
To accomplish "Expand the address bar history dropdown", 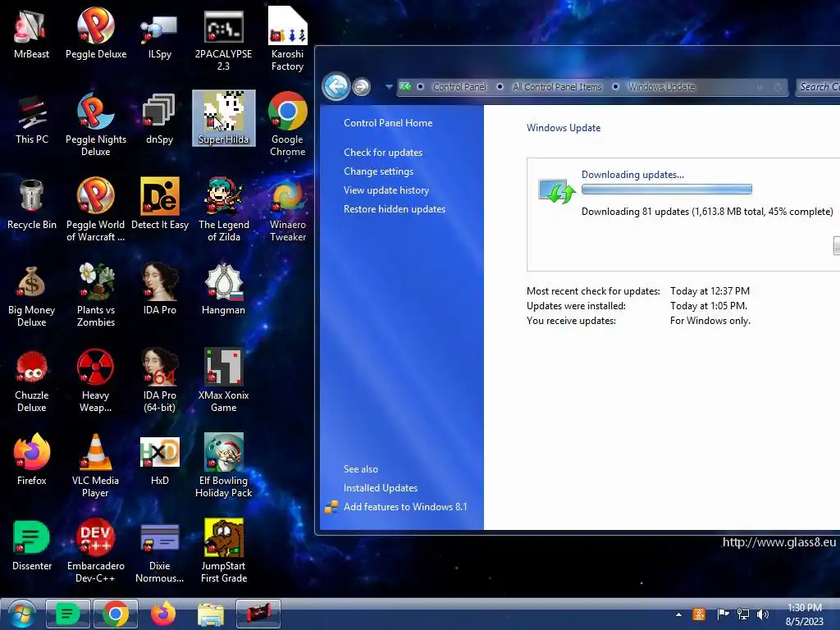I will click(x=760, y=87).
